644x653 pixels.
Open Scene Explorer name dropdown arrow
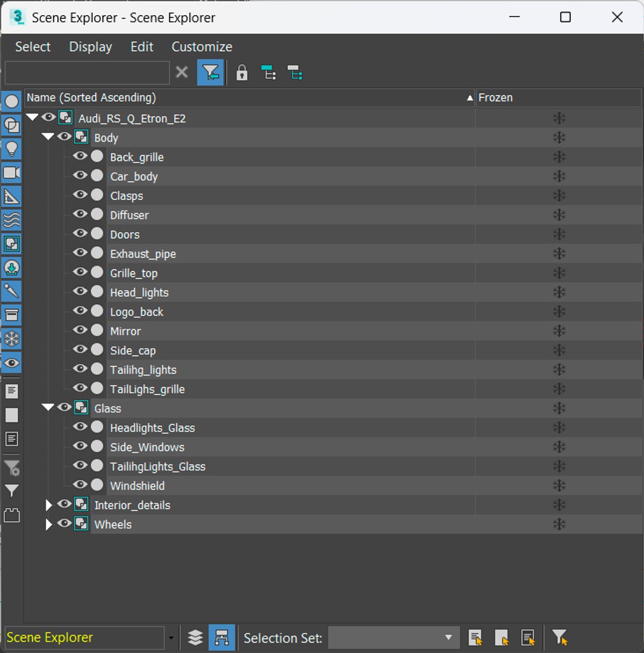(171, 638)
